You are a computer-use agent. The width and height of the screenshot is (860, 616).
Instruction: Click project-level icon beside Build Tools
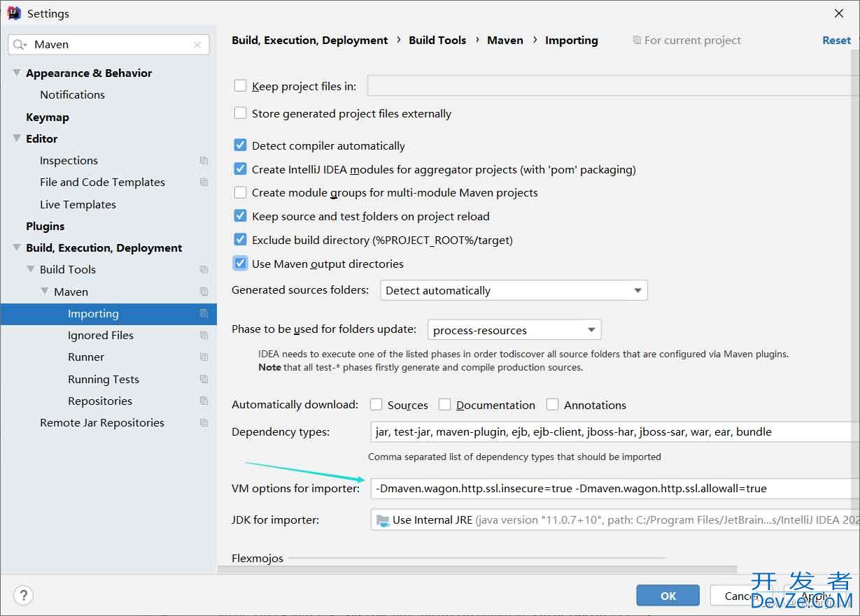[x=204, y=269]
